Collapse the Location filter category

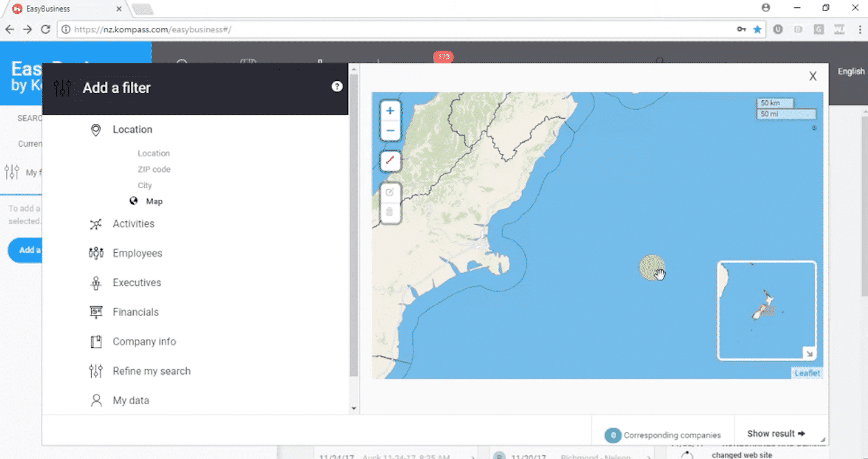[x=132, y=130]
